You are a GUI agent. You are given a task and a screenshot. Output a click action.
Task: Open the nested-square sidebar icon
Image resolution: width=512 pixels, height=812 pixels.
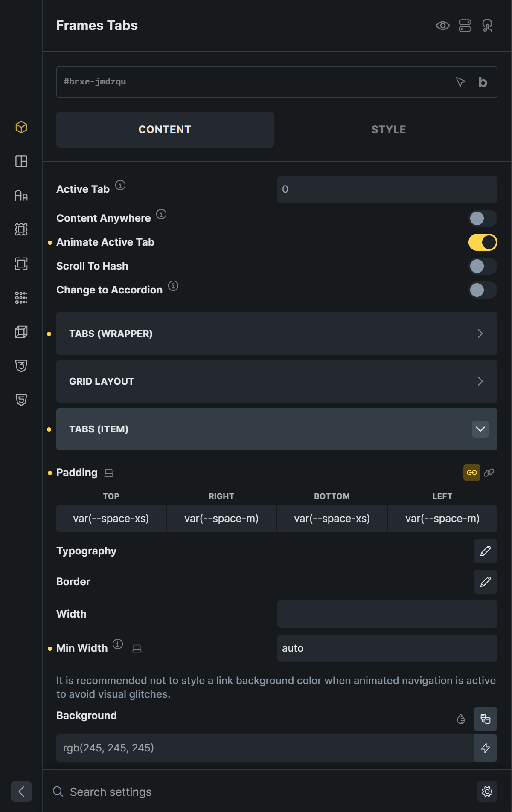coord(21,264)
